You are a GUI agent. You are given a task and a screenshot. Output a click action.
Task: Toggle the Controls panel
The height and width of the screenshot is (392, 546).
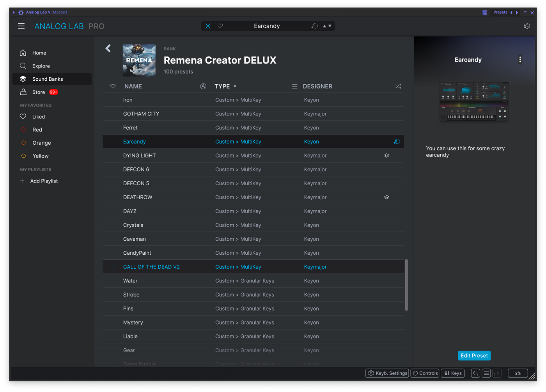coord(425,373)
